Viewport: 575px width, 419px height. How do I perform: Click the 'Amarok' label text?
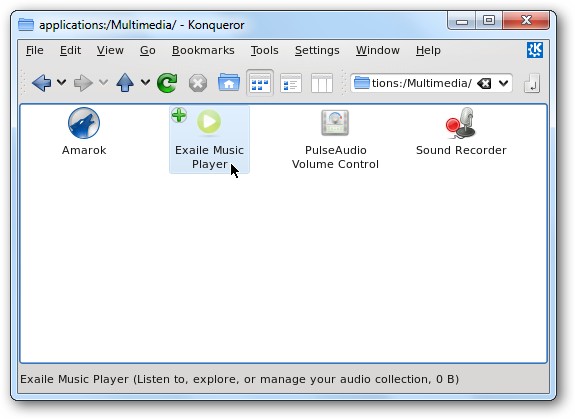tap(84, 150)
